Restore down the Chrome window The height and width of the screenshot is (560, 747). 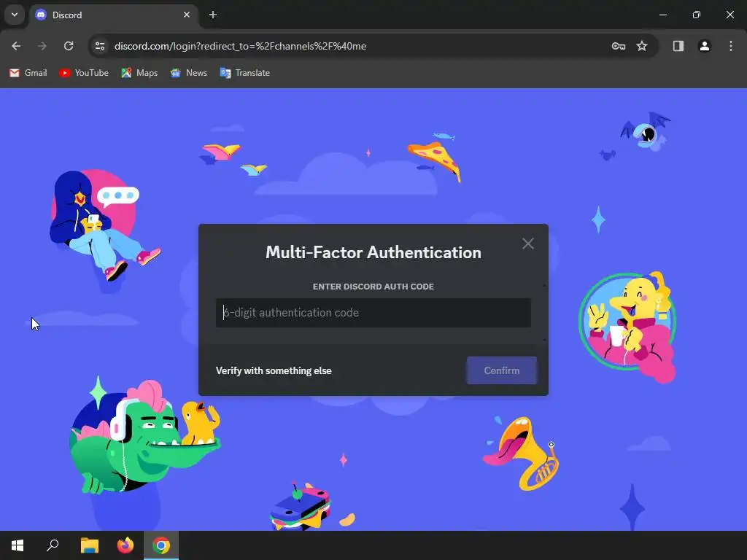pos(697,15)
